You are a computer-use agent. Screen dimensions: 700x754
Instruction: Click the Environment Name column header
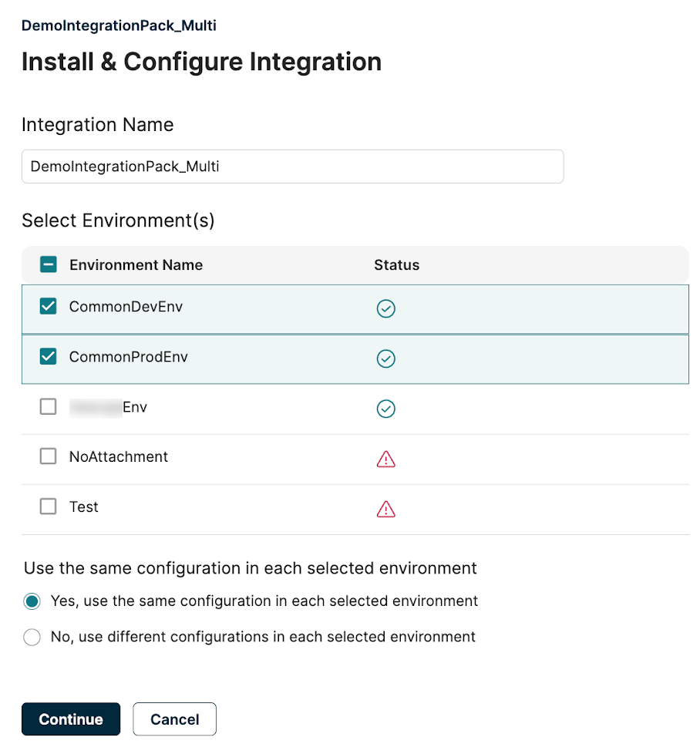coord(136,265)
